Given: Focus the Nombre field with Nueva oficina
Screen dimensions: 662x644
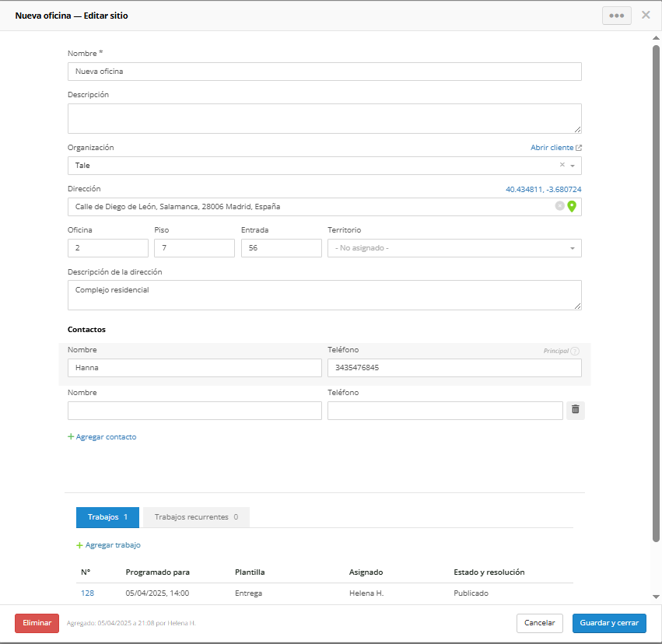Looking at the screenshot, I should coord(324,72).
